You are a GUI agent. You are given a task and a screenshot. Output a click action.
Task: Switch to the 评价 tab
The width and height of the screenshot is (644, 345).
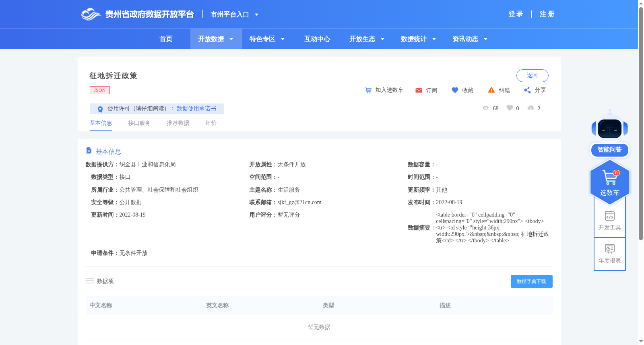pyautogui.click(x=211, y=123)
